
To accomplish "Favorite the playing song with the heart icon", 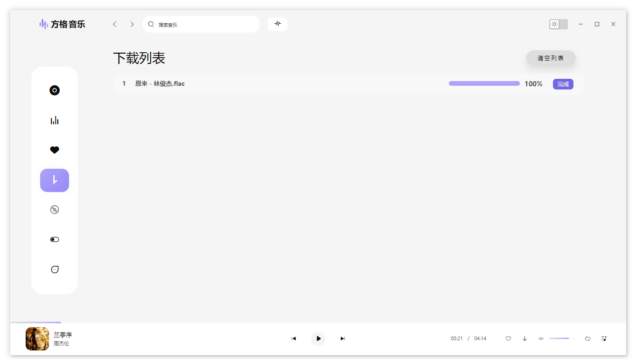I will point(508,338).
